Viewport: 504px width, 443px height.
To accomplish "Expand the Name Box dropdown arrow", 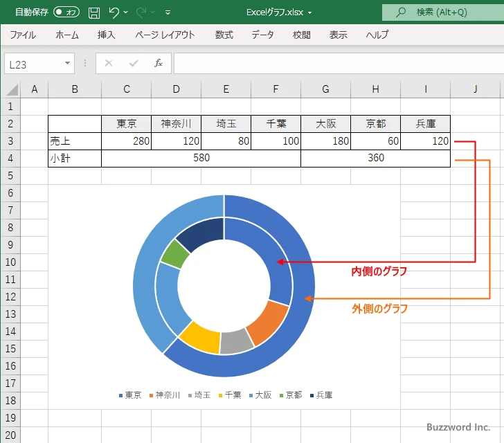I will click(x=68, y=63).
